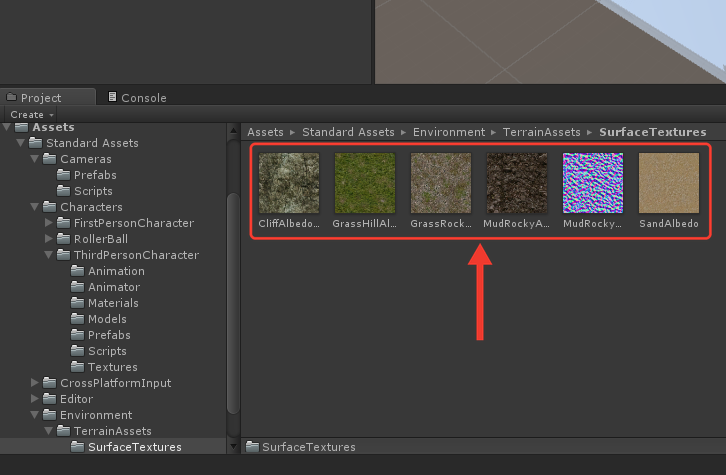
Task: Click the Models folder icon
Action: point(77,319)
